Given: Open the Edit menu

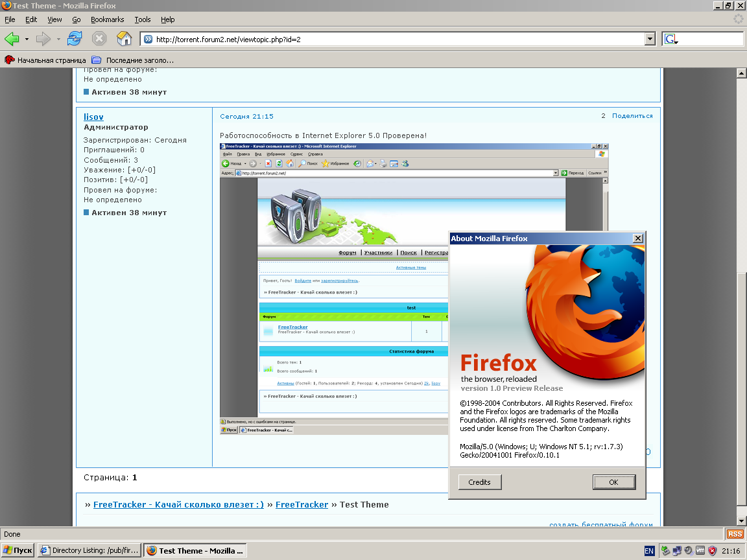Looking at the screenshot, I should pos(31,19).
